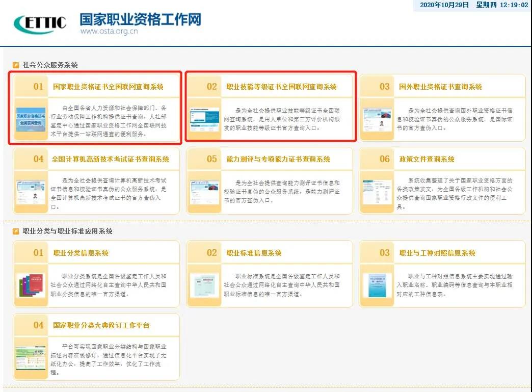Viewport: 532px width, 392px height.
Task: Click description of 能力测评与专项能力证书查询系统
Action: (x=282, y=192)
